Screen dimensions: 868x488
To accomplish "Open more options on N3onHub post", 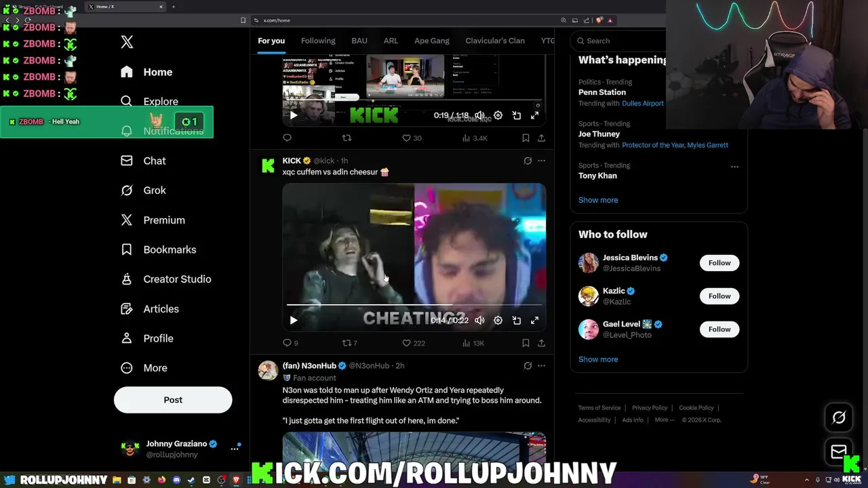I will [x=541, y=365].
